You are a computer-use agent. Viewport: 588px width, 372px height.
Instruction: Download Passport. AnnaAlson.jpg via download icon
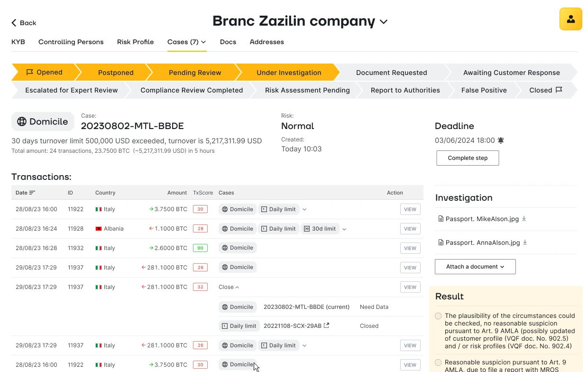pos(525,242)
